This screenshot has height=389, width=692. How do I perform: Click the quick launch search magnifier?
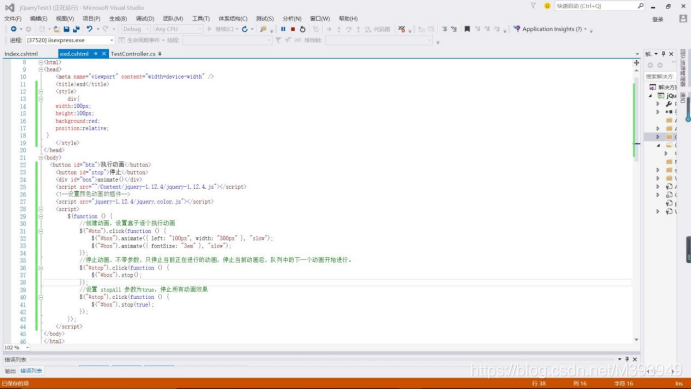tap(640, 6)
